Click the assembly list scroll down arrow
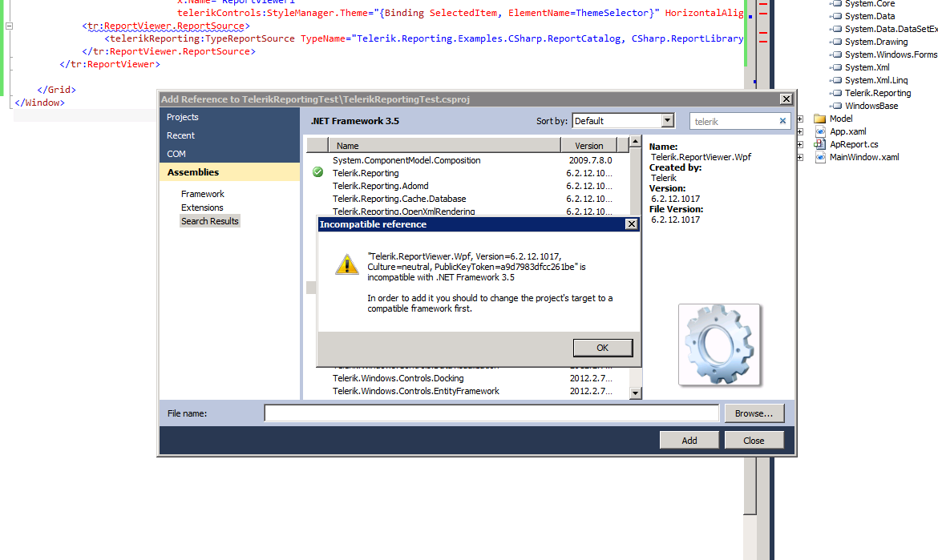 (635, 393)
